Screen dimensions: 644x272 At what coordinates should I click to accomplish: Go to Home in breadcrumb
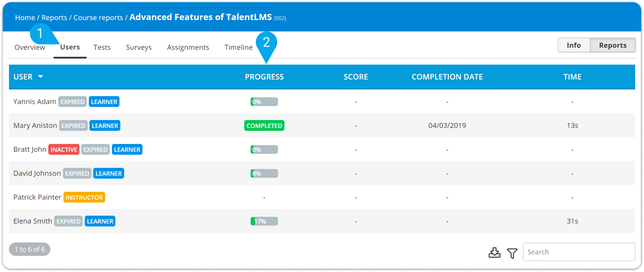click(25, 18)
